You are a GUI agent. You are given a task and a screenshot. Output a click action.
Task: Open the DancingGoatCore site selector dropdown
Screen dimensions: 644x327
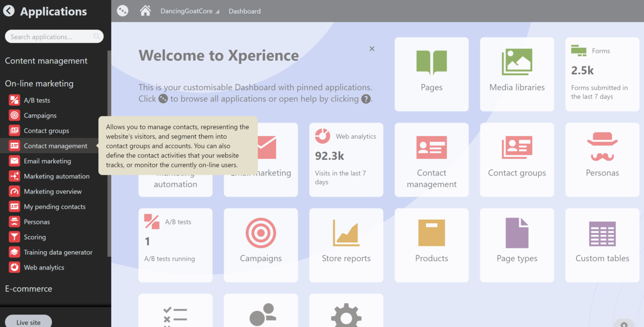point(190,11)
